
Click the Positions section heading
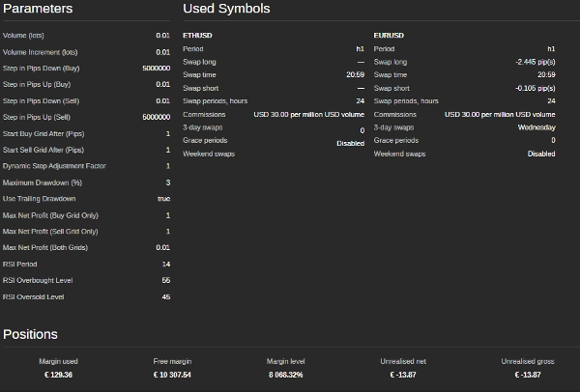click(30, 335)
